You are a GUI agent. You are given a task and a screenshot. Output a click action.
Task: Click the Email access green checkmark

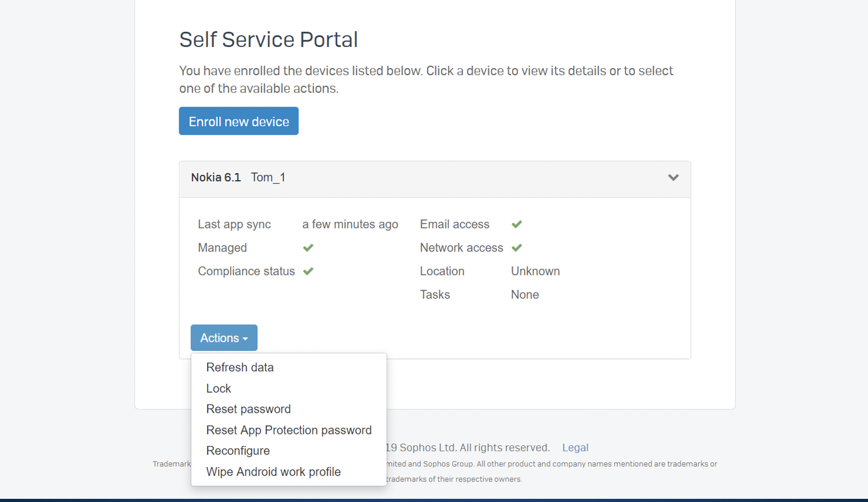pos(516,225)
